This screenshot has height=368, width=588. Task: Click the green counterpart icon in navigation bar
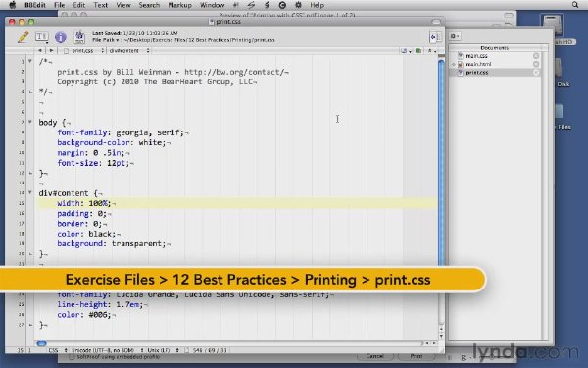pos(418,51)
